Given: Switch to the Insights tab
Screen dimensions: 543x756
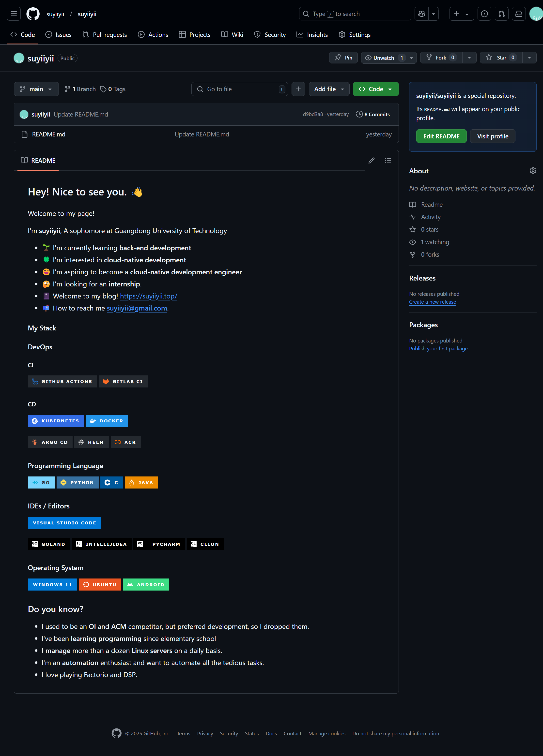Looking at the screenshot, I should click(x=312, y=35).
